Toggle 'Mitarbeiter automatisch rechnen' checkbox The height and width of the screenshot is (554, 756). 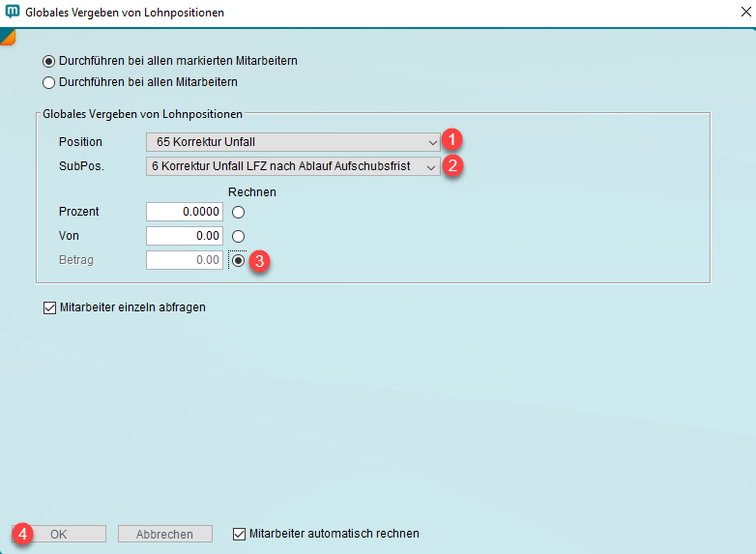point(241,534)
